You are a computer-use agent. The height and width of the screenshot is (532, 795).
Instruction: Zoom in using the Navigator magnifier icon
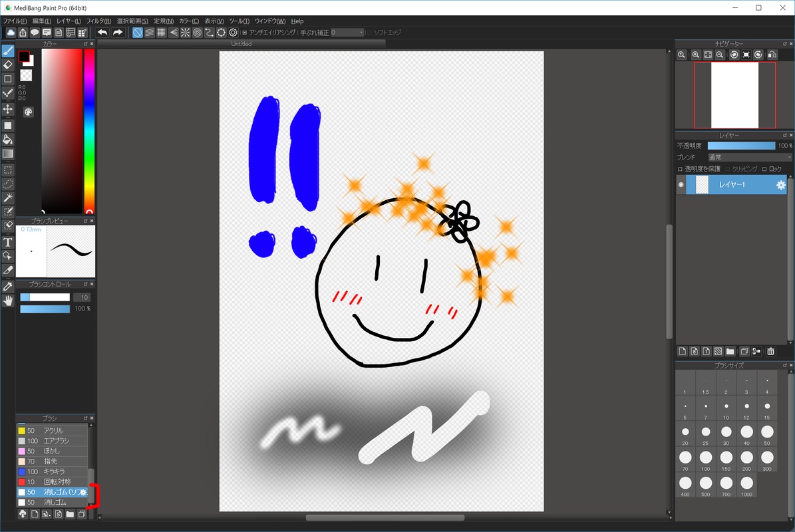click(695, 55)
